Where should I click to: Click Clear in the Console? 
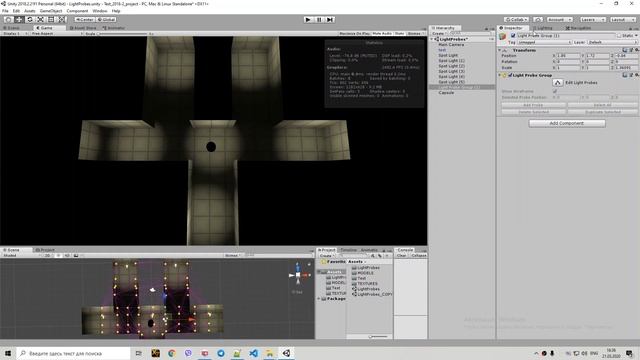(401, 256)
